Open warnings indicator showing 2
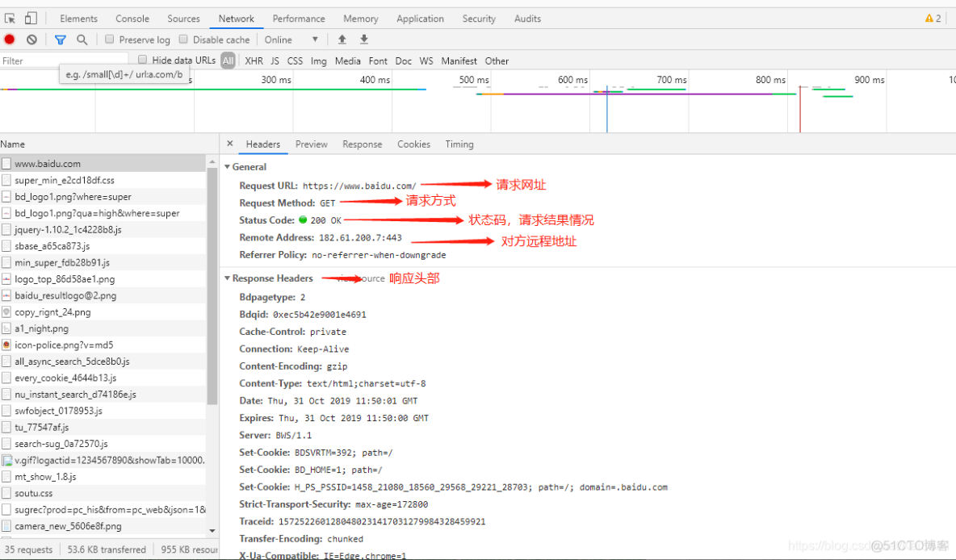This screenshot has width=956, height=560. pyautogui.click(x=933, y=19)
